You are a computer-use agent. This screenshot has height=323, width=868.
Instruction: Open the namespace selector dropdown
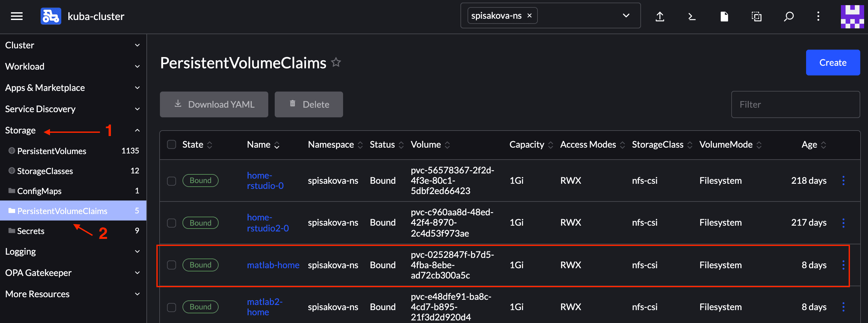(626, 16)
